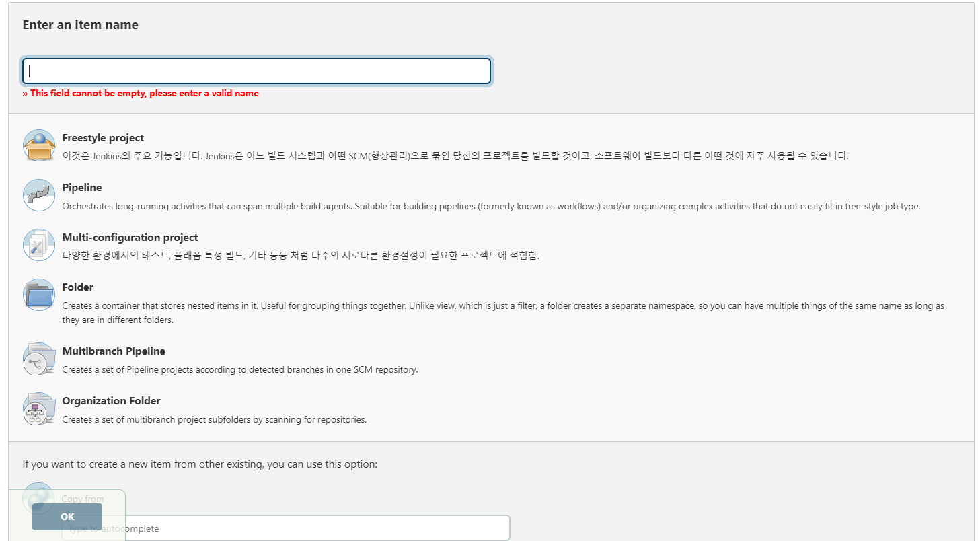Select the Freestyle project title
Image resolution: width=980 pixels, height=541 pixels.
click(x=103, y=138)
